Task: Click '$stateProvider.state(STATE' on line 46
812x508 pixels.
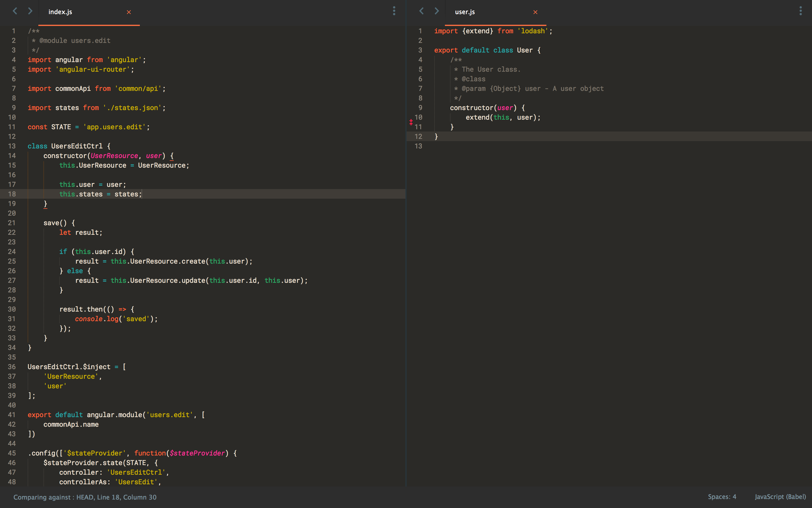Action: (95, 463)
